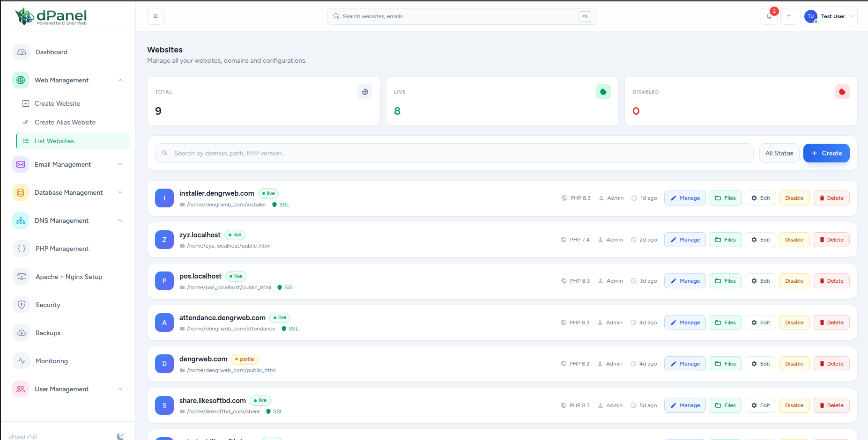Toggle dark mode moon icon
This screenshot has height=440, width=868.
coord(120,436)
